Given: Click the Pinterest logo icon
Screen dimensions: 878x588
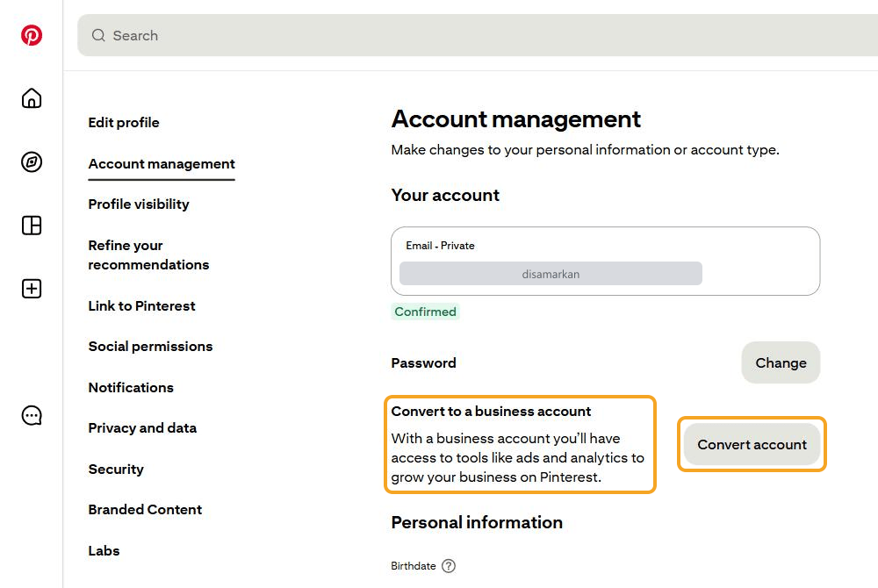Looking at the screenshot, I should click(32, 35).
